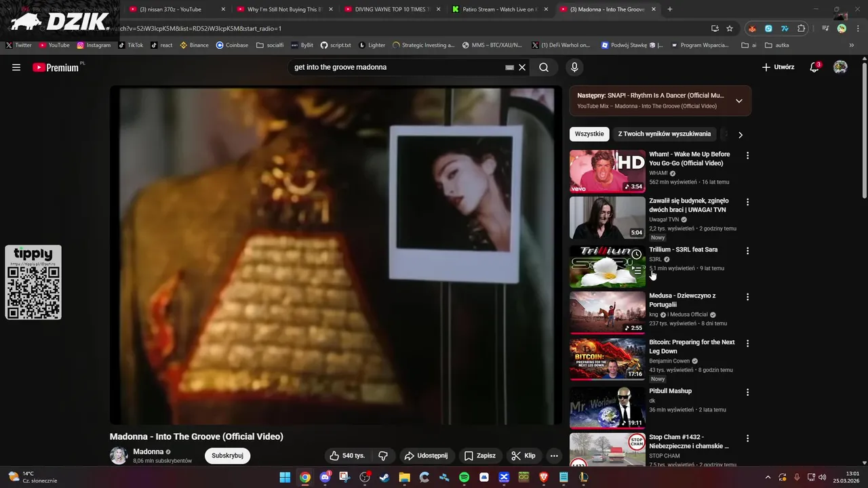This screenshot has height=488, width=868.
Task: Open weather widget 14°C
Action: [32, 477]
